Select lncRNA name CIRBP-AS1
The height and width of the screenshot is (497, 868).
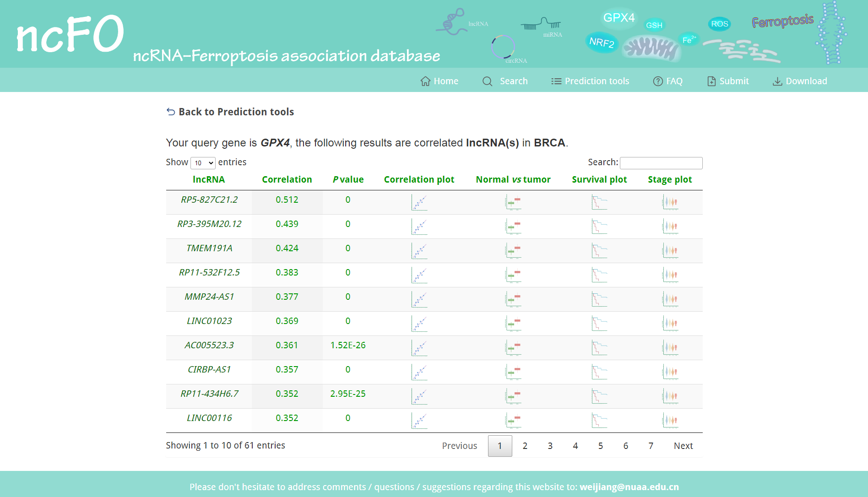[x=209, y=369]
